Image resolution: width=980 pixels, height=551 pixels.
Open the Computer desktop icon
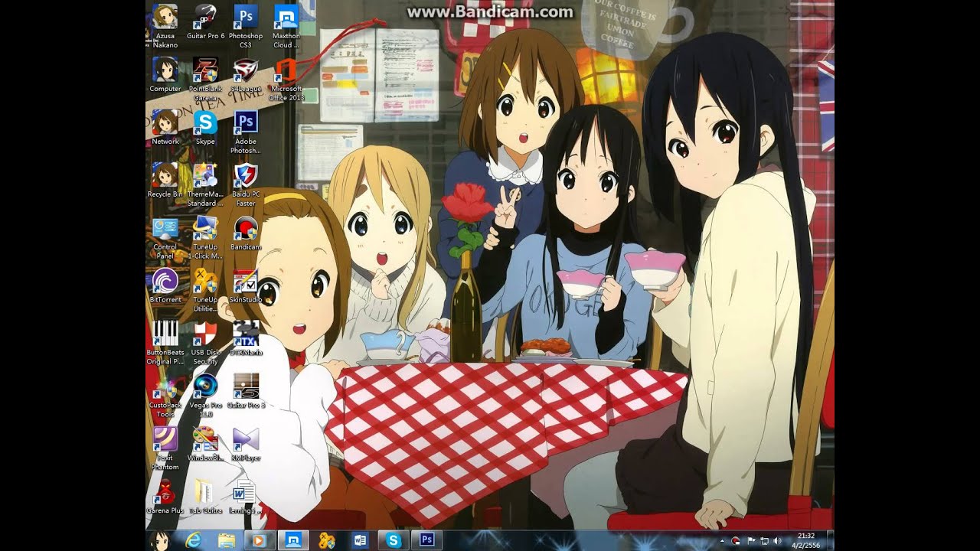click(165, 74)
